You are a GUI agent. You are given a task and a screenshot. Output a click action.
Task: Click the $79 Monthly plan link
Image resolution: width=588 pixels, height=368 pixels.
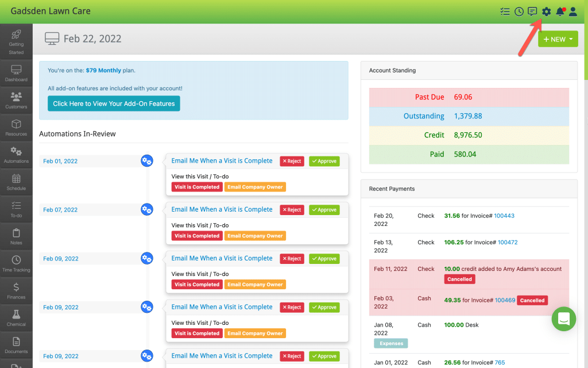[x=103, y=71]
